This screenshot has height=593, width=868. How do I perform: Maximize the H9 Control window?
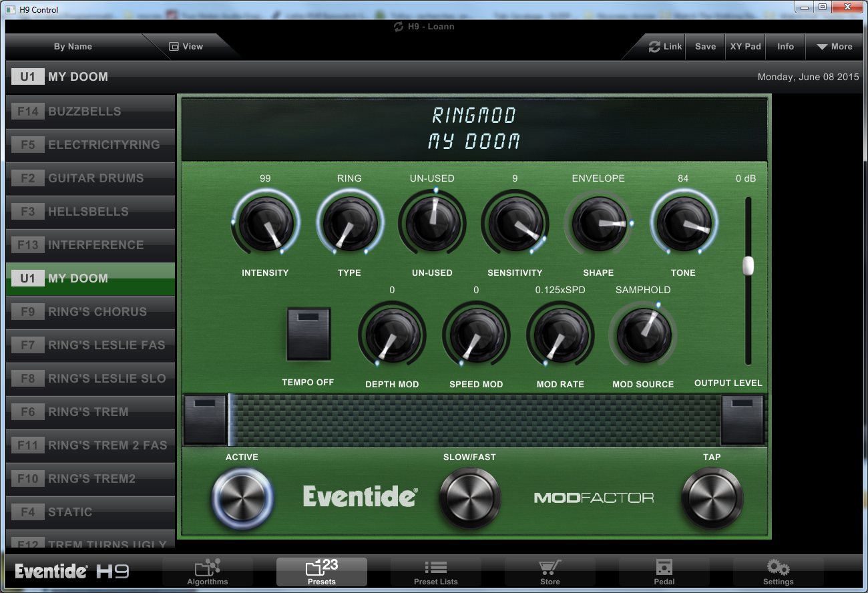(823, 7)
